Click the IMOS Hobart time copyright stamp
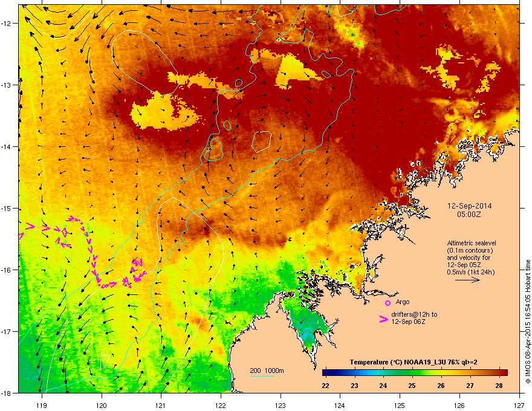Image resolution: width=532 pixels, height=411 pixels. tap(528, 322)
